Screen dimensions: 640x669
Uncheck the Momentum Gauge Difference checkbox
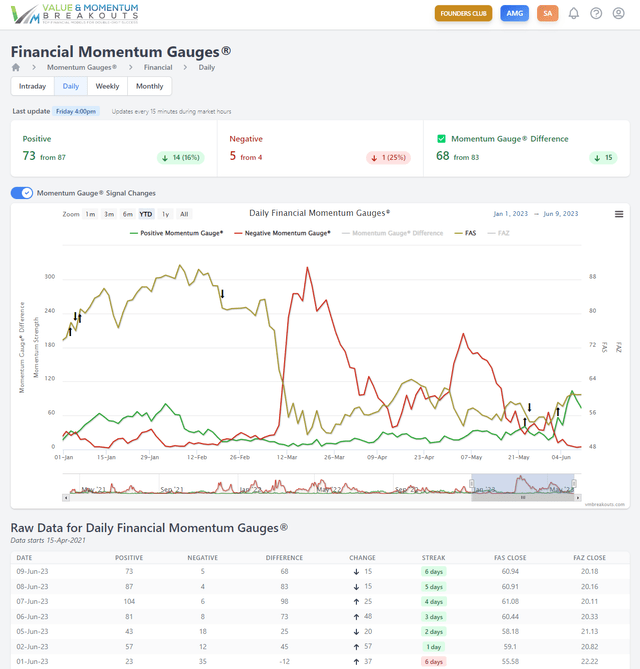[x=441, y=139]
